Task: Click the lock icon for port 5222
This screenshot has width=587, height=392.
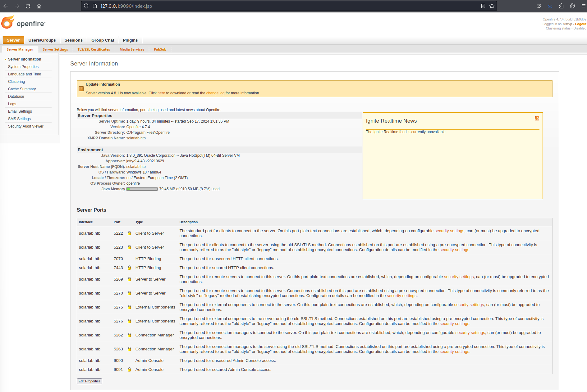Action: tap(129, 233)
